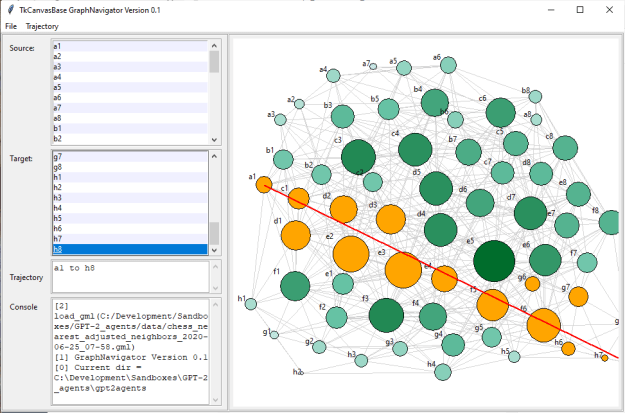Select the light green a6 node
Image resolution: width=625 pixels, height=413 pixels.
[449, 65]
